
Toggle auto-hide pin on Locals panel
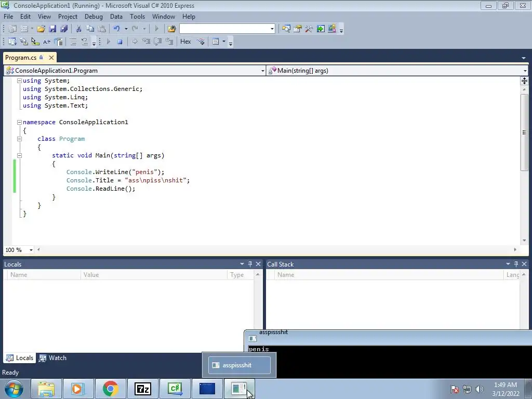(250, 264)
